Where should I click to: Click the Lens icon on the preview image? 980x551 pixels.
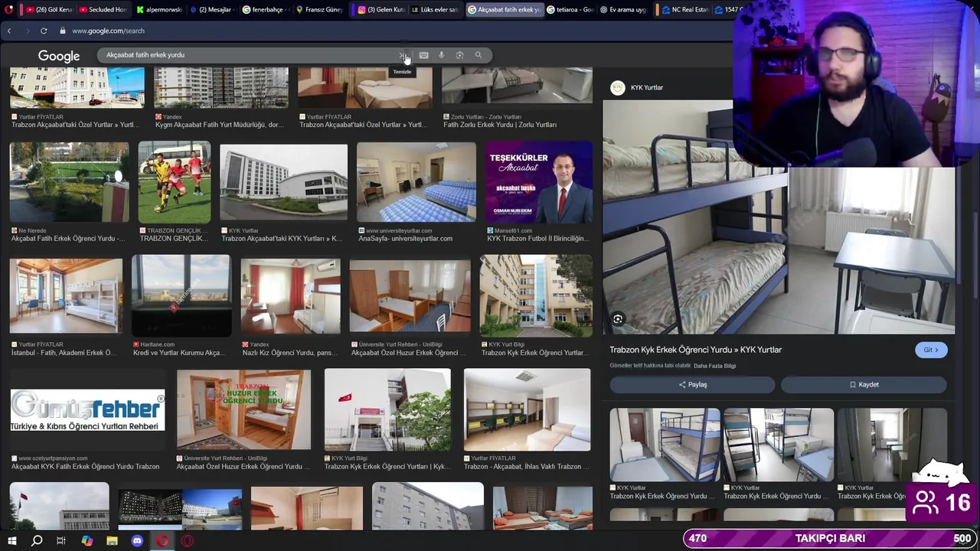click(x=618, y=319)
